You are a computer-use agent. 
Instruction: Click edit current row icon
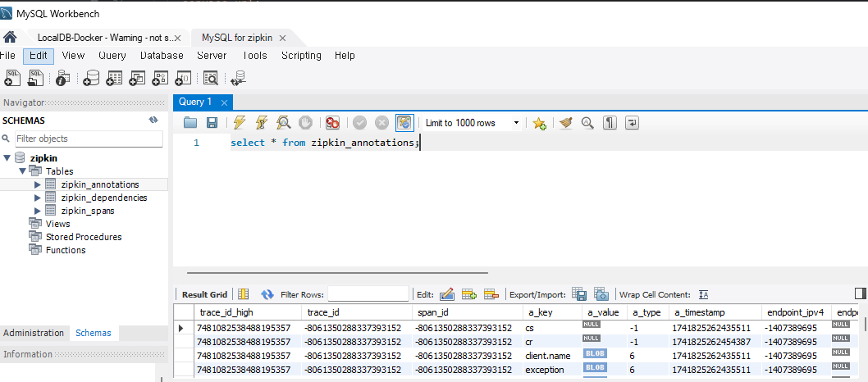(x=447, y=294)
